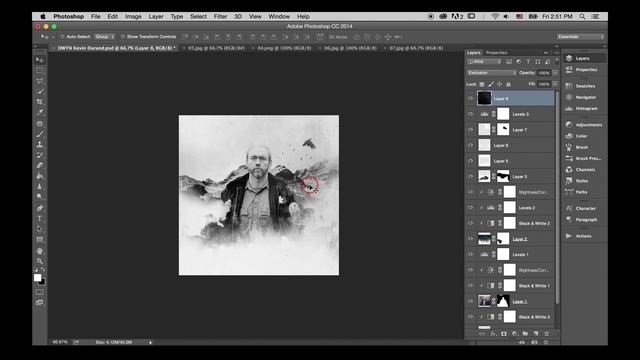Open the Select menu
Viewport: 640px width, 360px height.
tap(198, 17)
